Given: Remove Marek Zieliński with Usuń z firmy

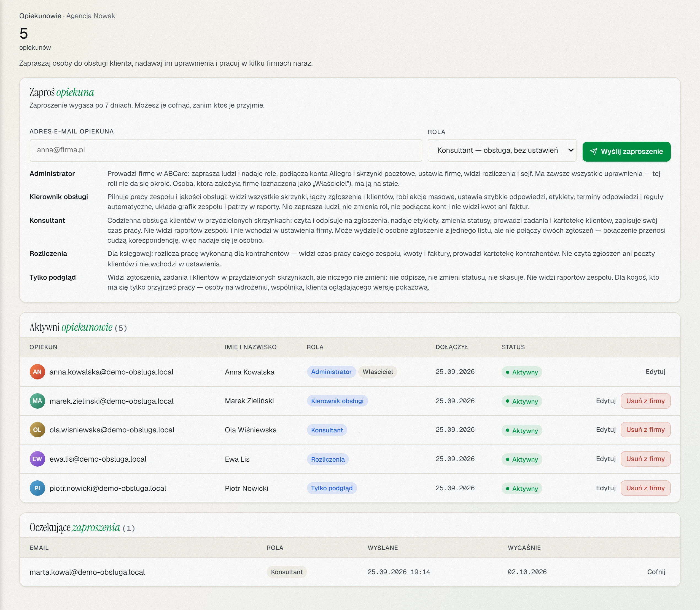Looking at the screenshot, I should [645, 401].
